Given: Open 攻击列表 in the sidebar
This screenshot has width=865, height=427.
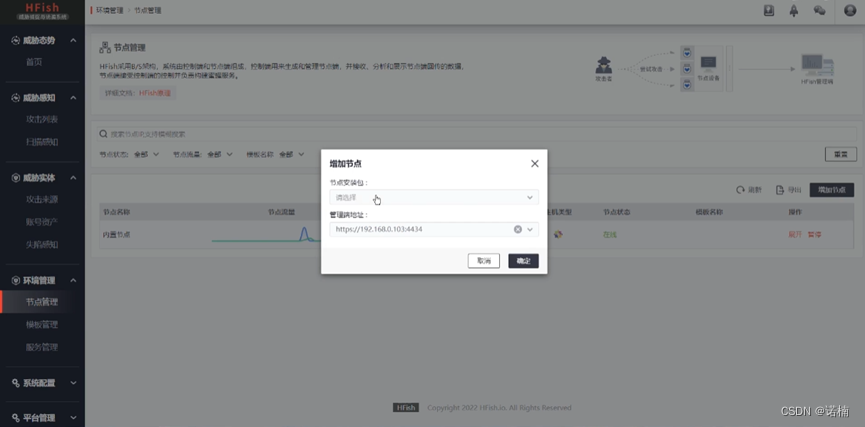Looking at the screenshot, I should click(42, 120).
